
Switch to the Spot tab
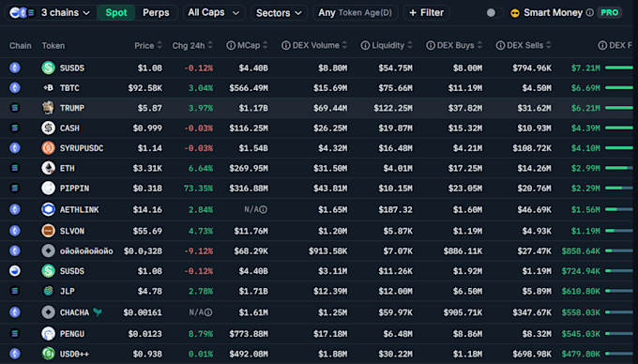tap(116, 12)
